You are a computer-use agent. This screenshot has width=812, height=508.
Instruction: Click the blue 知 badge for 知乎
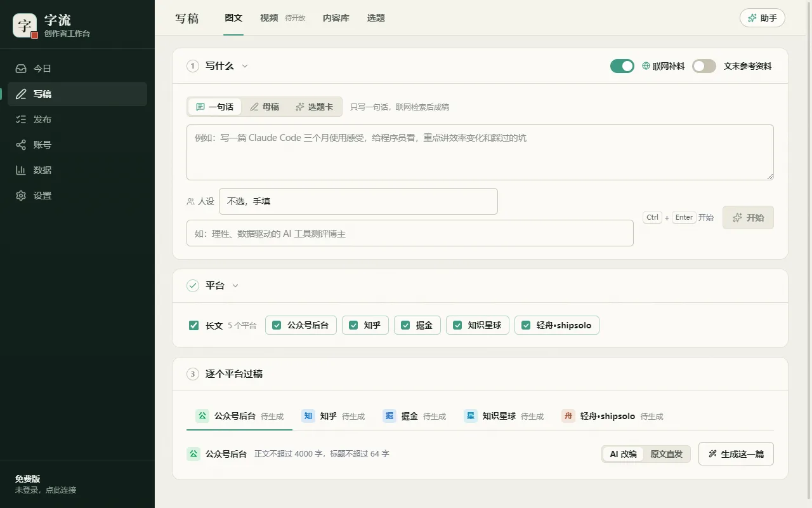tap(308, 416)
